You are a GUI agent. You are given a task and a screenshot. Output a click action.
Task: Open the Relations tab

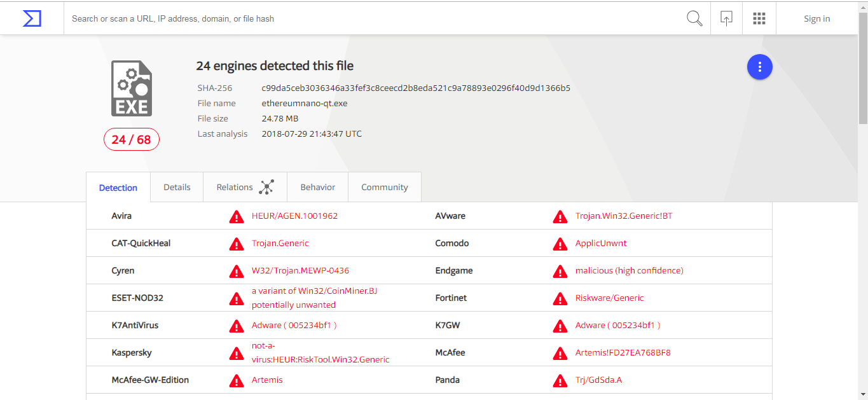tap(245, 187)
